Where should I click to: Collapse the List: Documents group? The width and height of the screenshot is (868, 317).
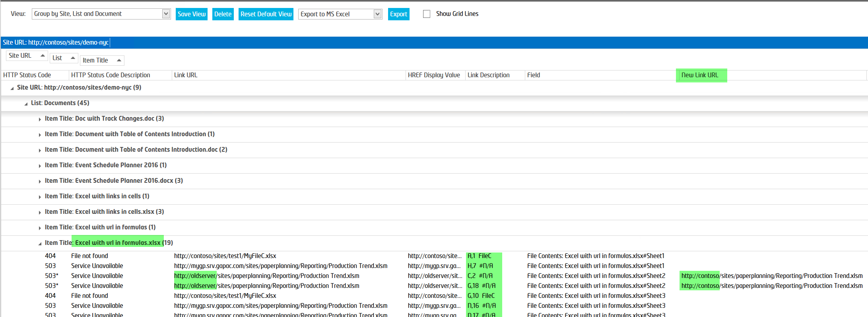[x=26, y=104]
